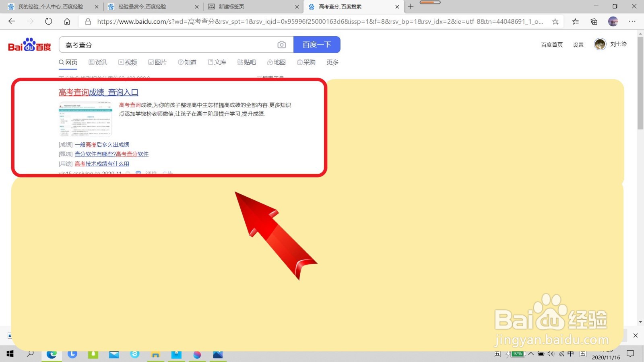Click the 中 input language indicator
Screen dimensions: 644x362
[x=571, y=354]
